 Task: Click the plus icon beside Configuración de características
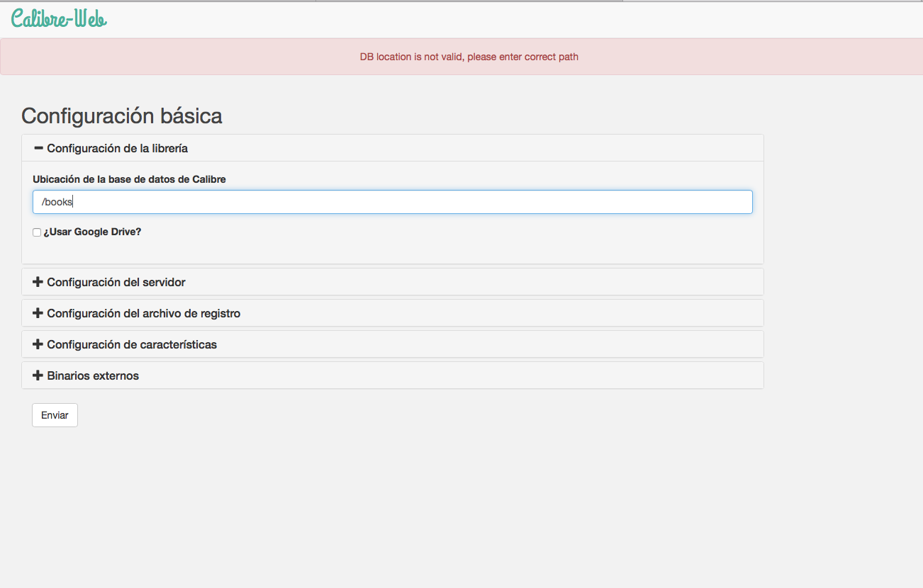coord(38,344)
